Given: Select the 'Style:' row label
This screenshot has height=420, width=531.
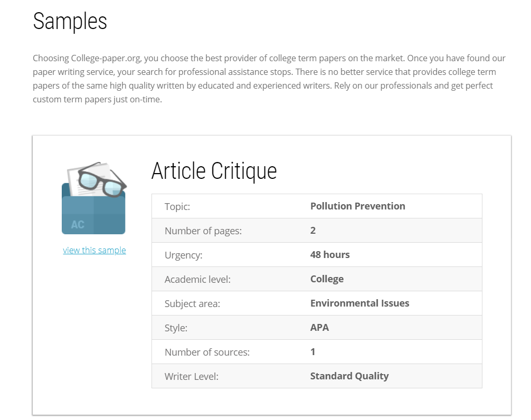Looking at the screenshot, I should [x=176, y=328].
